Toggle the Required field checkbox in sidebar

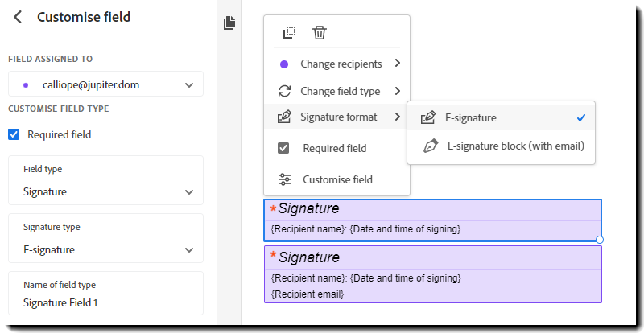click(14, 134)
